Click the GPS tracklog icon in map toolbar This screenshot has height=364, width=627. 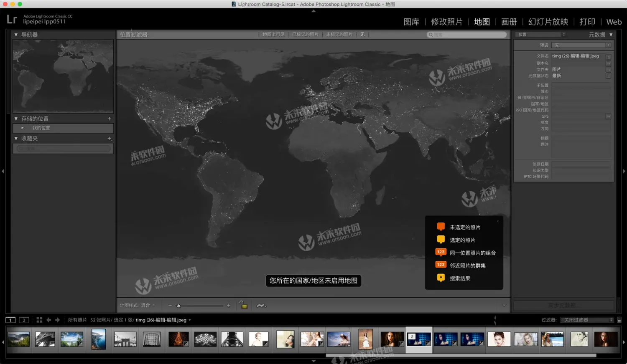click(x=261, y=306)
